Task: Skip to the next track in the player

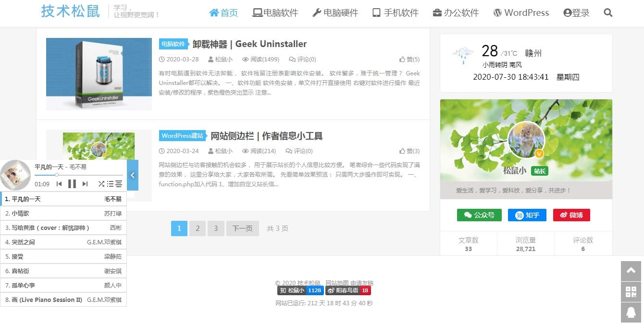Action: (x=85, y=183)
